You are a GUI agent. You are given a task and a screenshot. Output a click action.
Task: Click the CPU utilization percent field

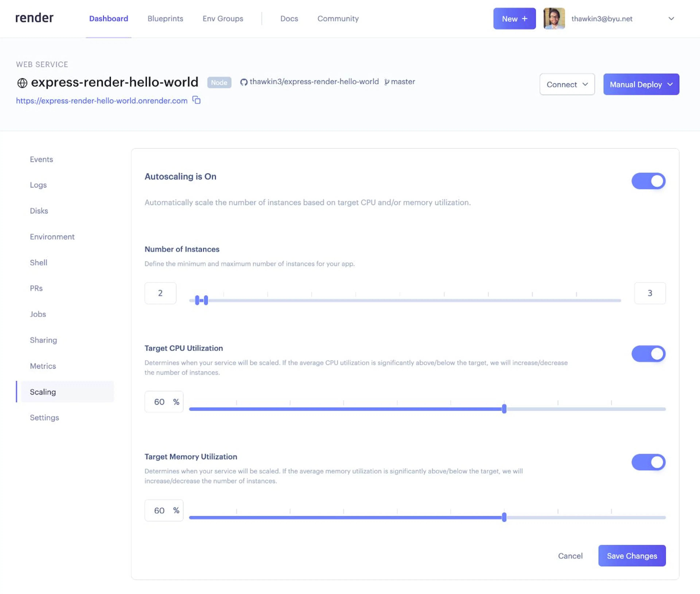pyautogui.click(x=164, y=402)
